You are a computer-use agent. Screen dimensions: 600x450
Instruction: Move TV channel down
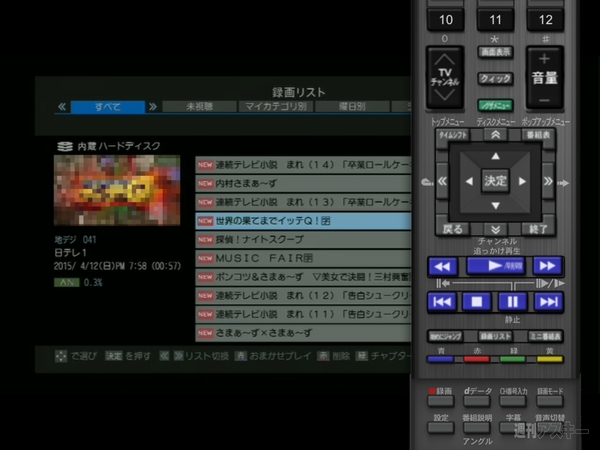coord(445,96)
